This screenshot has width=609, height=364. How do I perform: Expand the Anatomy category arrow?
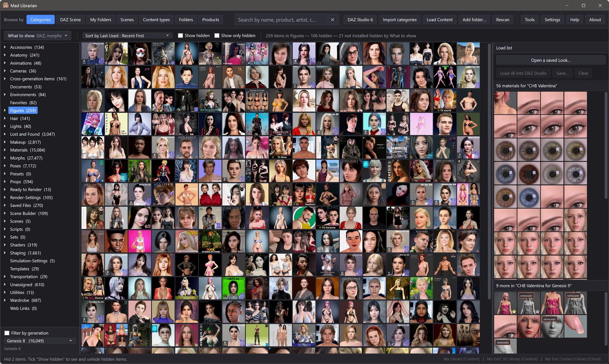point(5,55)
